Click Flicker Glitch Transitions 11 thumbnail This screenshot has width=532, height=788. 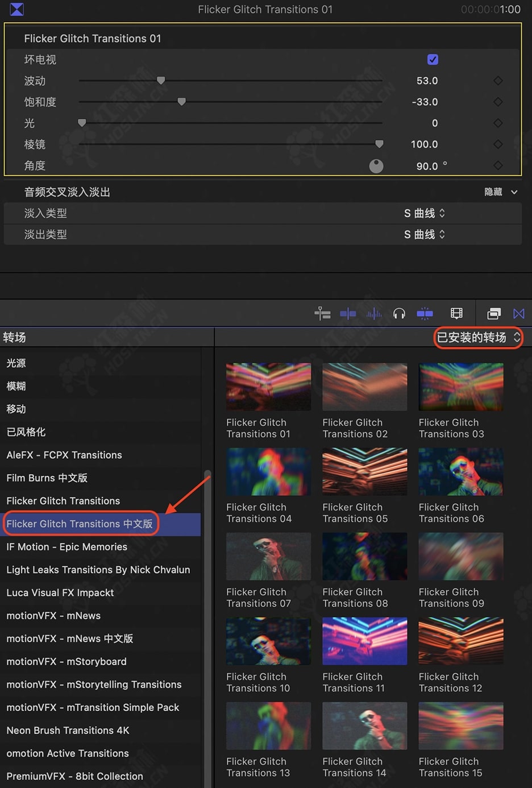coord(365,641)
